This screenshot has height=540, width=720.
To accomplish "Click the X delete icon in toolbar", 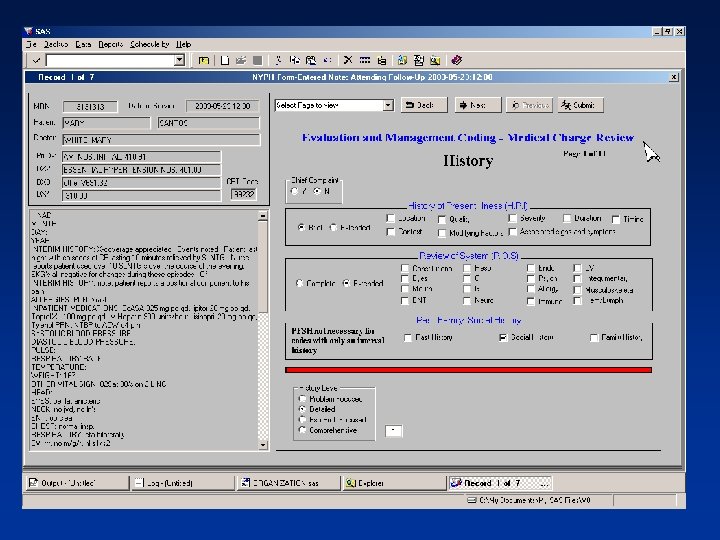I will pos(349,60).
